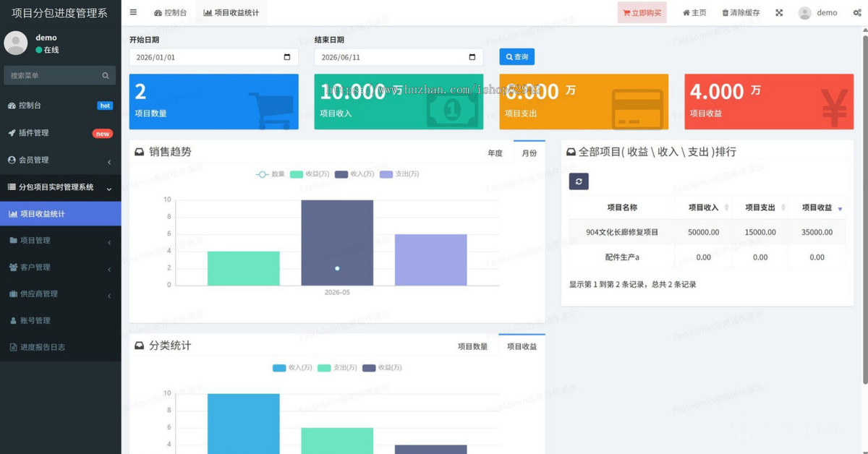
Task: Collapse 分包项目实时管理系统 sidebar group
Action: tap(61, 187)
